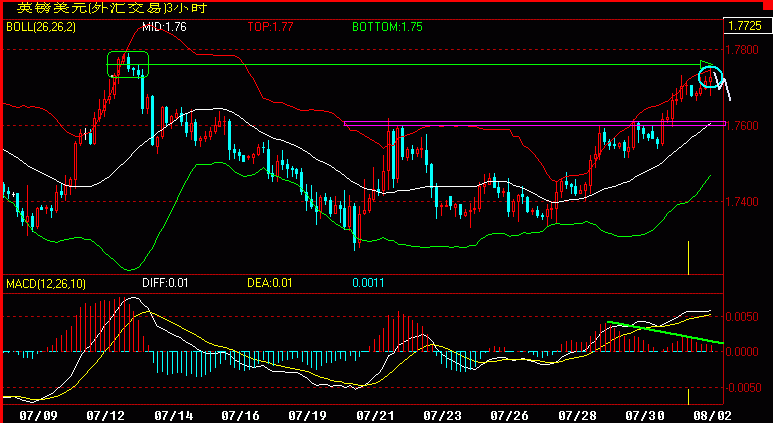
Task: Select the BOLL(26,26,2) indicator label
Action: click(41, 27)
